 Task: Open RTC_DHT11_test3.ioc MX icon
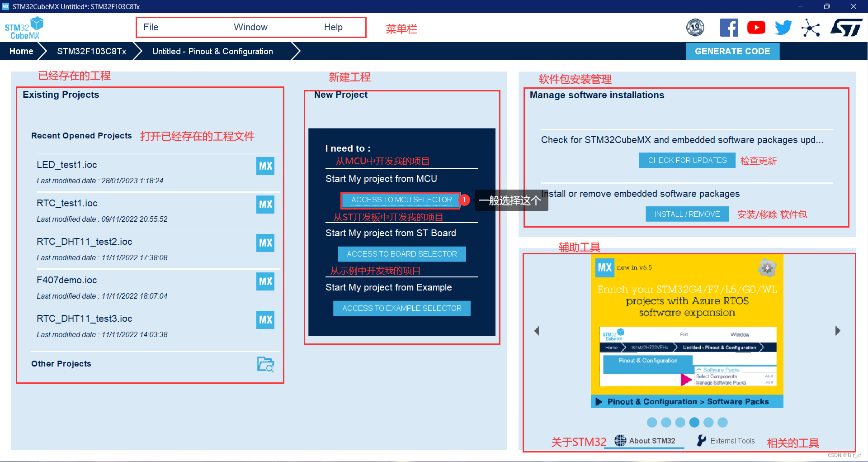(265, 320)
